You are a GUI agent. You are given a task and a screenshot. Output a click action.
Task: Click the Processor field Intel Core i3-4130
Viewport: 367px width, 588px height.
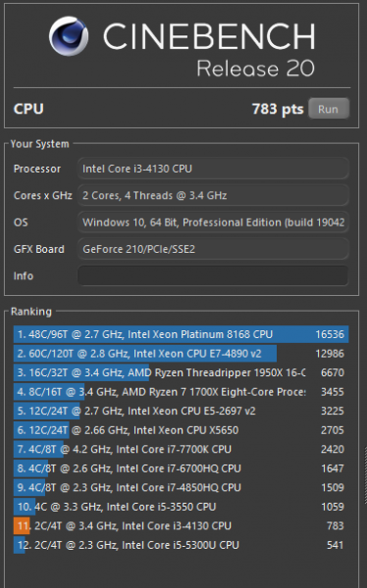tap(213, 169)
